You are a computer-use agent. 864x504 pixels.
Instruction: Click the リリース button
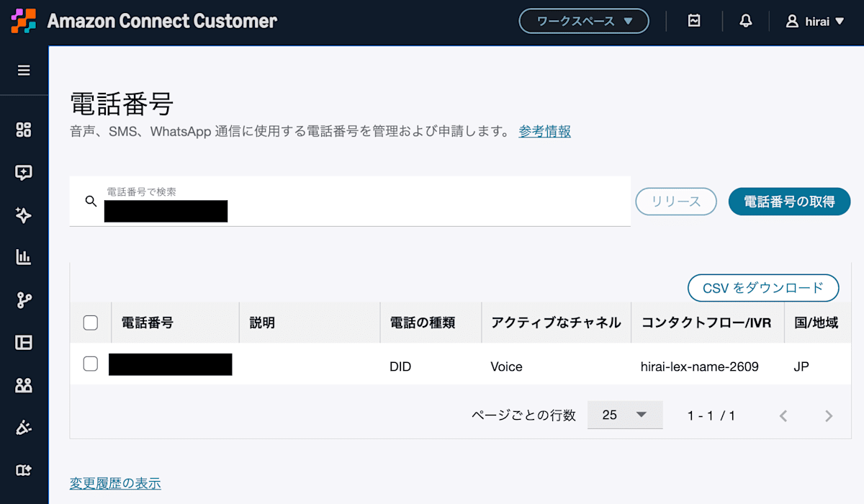tap(676, 202)
